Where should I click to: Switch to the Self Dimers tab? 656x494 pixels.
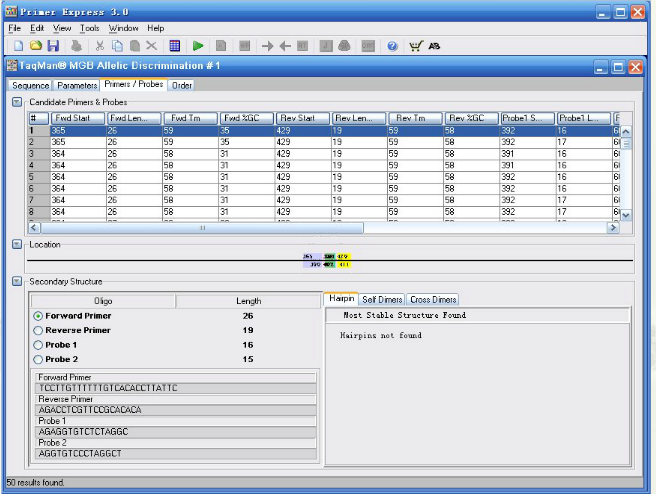[x=381, y=299]
